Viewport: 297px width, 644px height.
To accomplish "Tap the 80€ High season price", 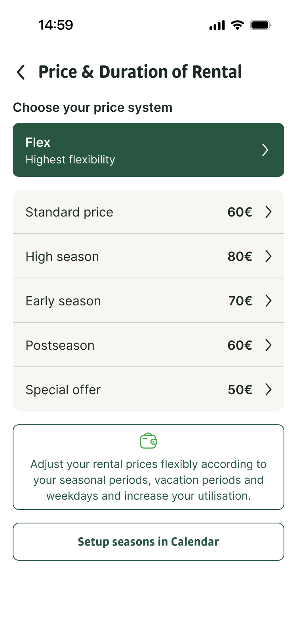I will [240, 257].
